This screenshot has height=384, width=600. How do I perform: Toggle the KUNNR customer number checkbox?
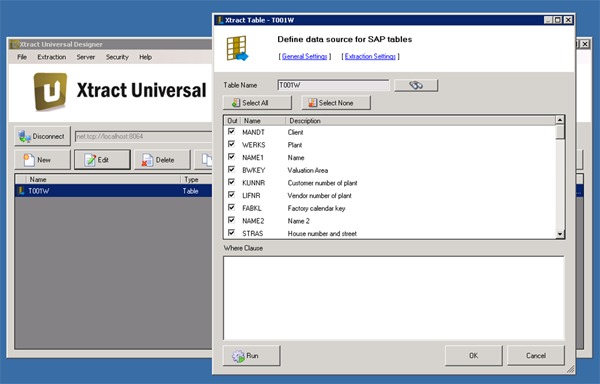[232, 182]
